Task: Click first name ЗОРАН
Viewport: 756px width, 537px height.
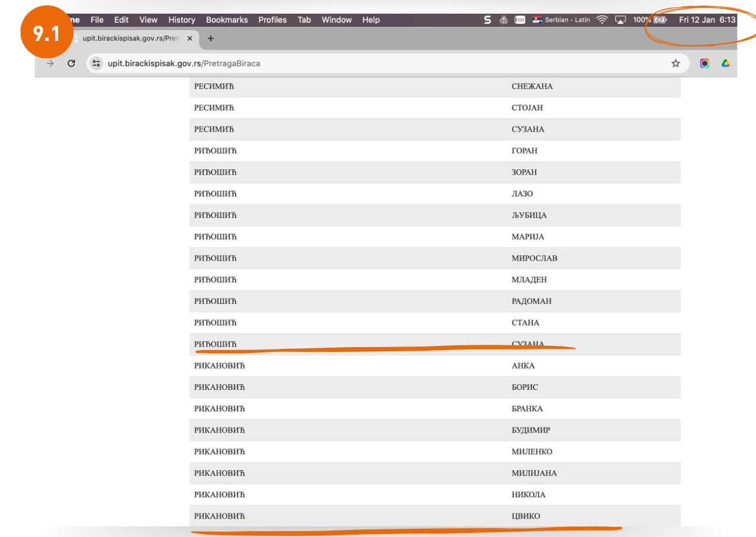Action: [524, 172]
